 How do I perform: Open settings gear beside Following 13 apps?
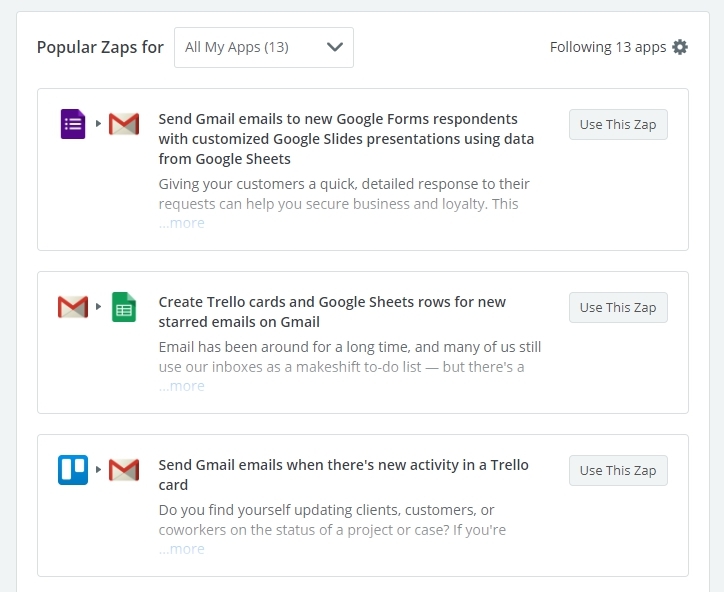[680, 47]
